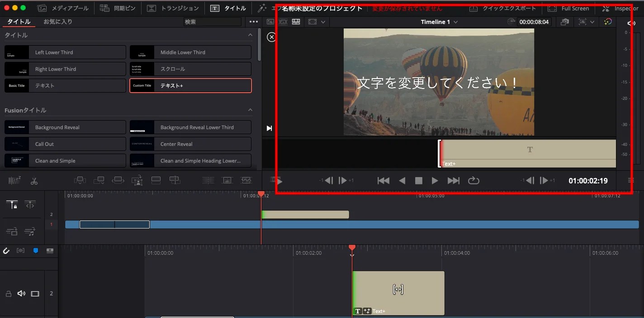This screenshot has height=318, width=644.
Task: Play in reverse
Action: (402, 181)
